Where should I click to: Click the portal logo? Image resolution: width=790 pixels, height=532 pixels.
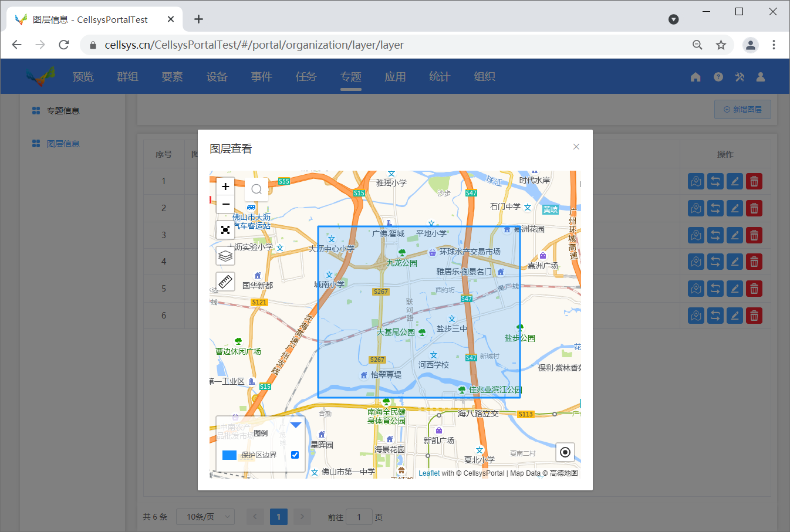[40, 76]
